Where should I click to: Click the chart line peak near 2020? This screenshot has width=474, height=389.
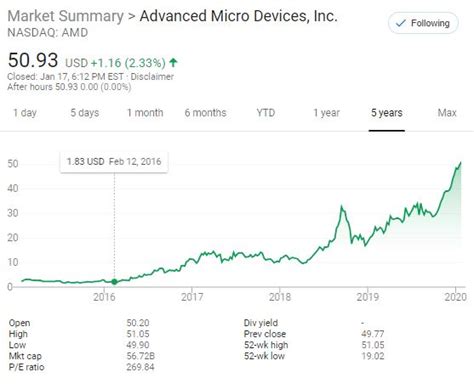click(x=461, y=163)
